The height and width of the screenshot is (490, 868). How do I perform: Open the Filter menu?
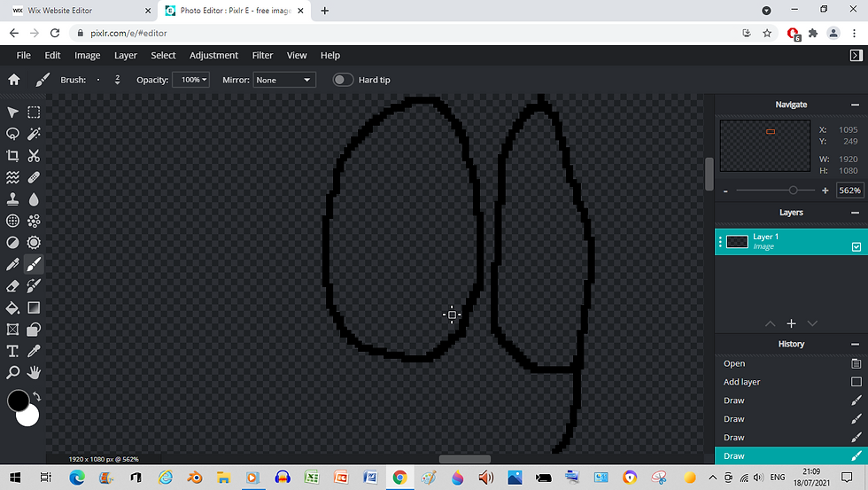tap(262, 55)
